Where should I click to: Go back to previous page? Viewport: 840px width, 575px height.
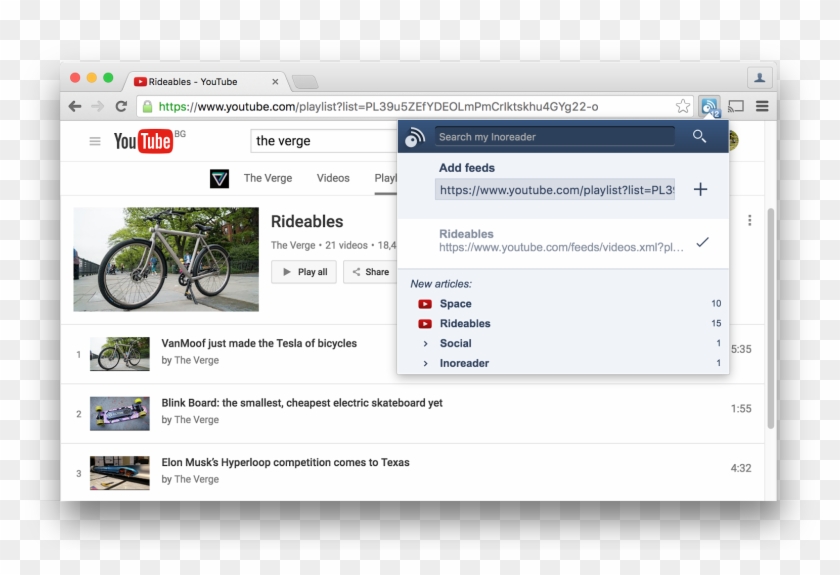[75, 106]
